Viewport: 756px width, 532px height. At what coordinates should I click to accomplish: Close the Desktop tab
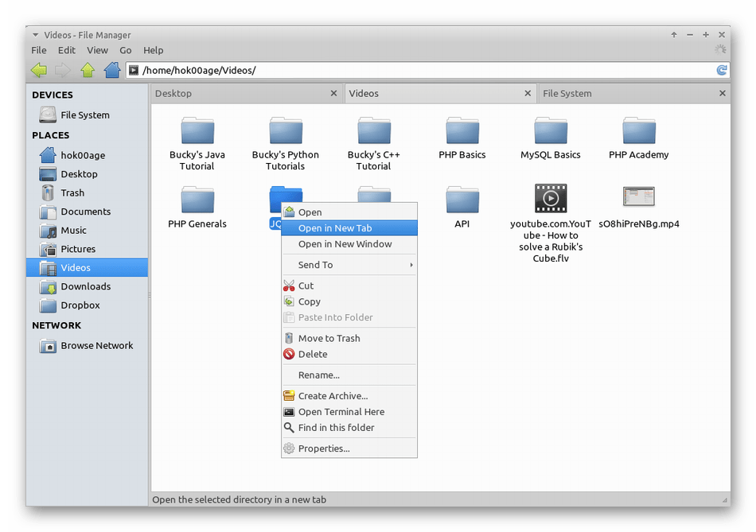coord(334,93)
